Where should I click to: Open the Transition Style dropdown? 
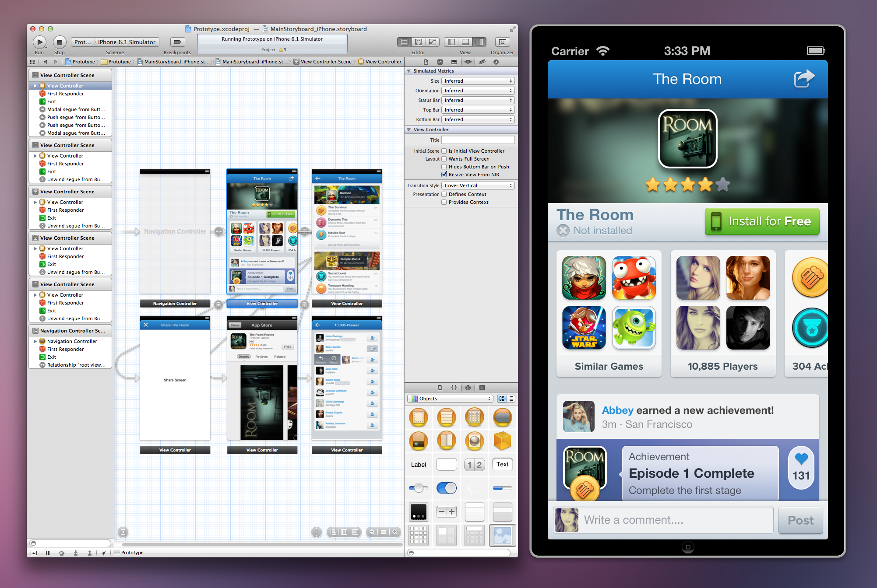[478, 185]
